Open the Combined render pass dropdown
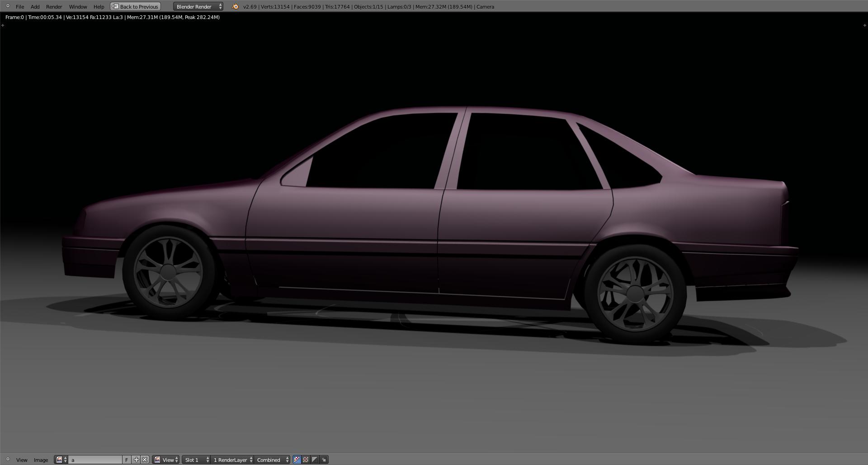Image resolution: width=868 pixels, height=465 pixels. (x=272, y=460)
